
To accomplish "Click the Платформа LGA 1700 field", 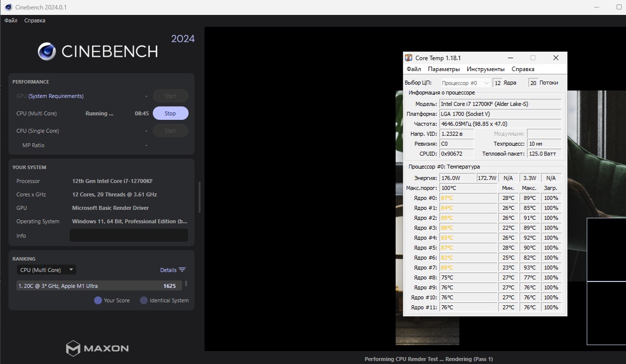I will pos(500,114).
